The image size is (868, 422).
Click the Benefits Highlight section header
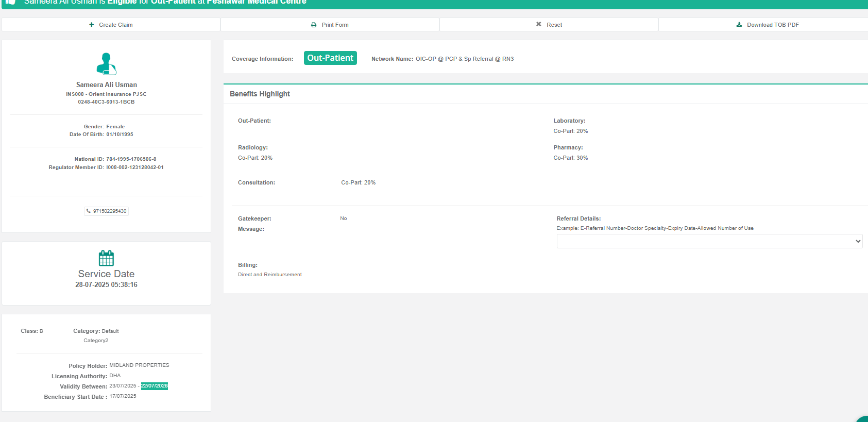click(x=260, y=94)
